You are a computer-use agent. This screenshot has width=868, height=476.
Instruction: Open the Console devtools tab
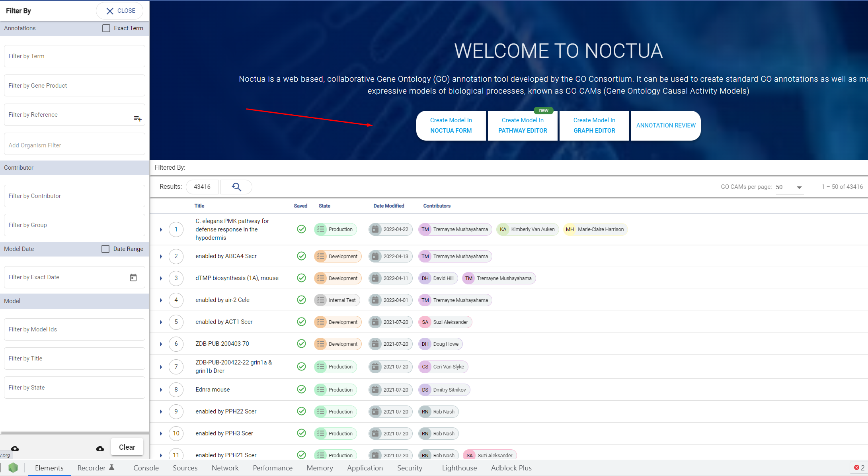tap(146, 468)
